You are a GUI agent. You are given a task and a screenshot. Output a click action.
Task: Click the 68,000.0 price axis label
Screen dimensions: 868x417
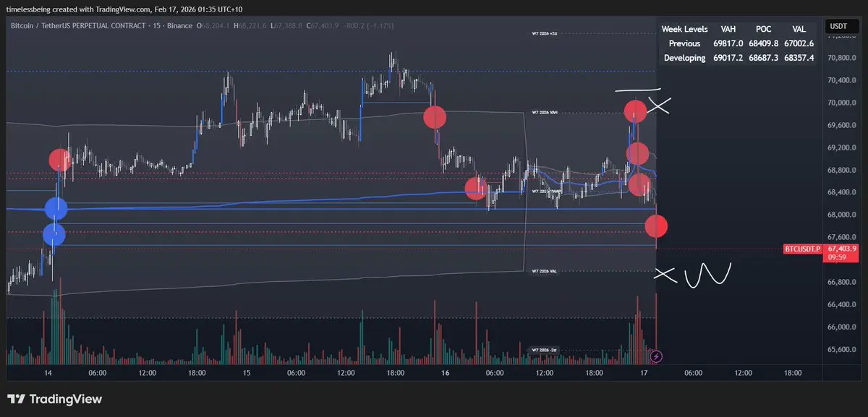click(x=842, y=215)
